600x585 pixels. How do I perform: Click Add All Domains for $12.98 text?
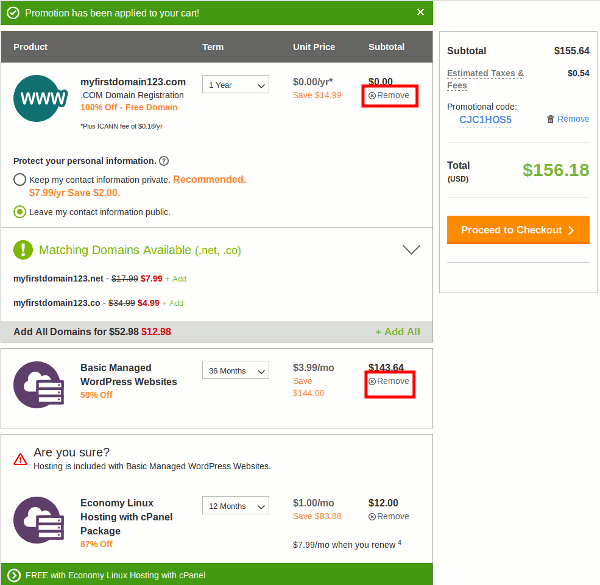tap(92, 332)
